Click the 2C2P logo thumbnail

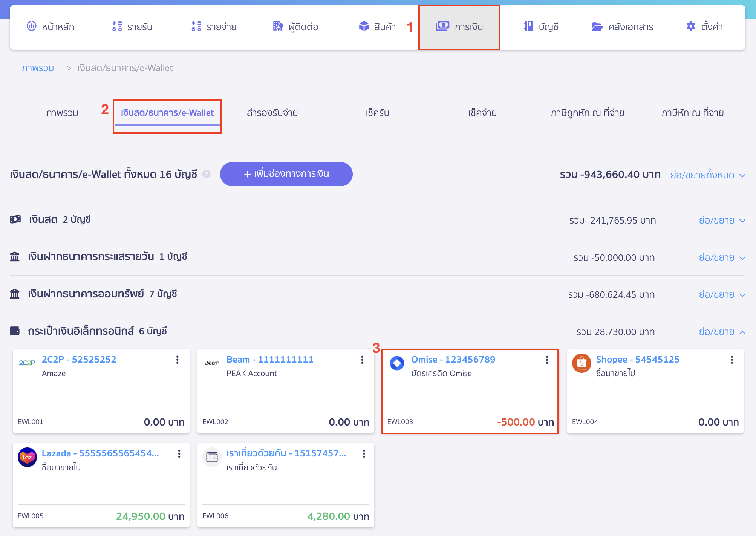[27, 363]
